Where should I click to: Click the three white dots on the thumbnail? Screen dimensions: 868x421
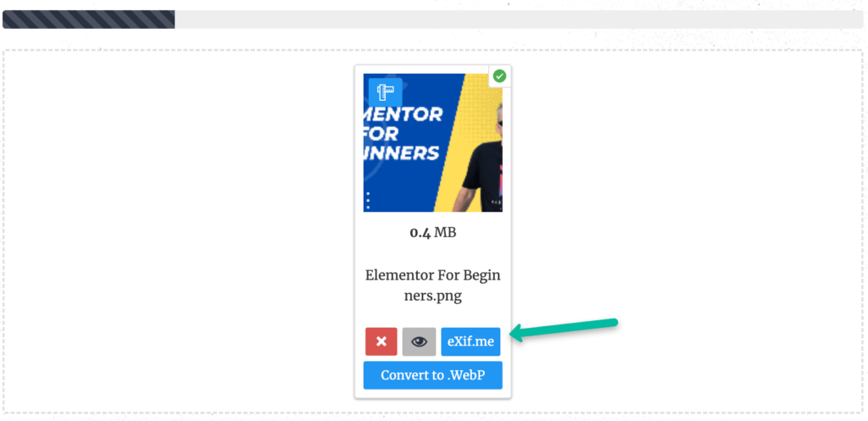[x=369, y=200]
